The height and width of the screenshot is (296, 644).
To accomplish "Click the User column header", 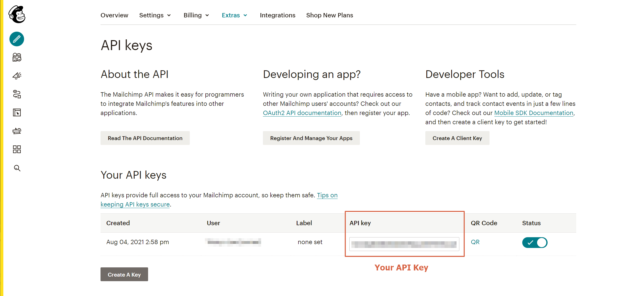I will pos(213,223).
